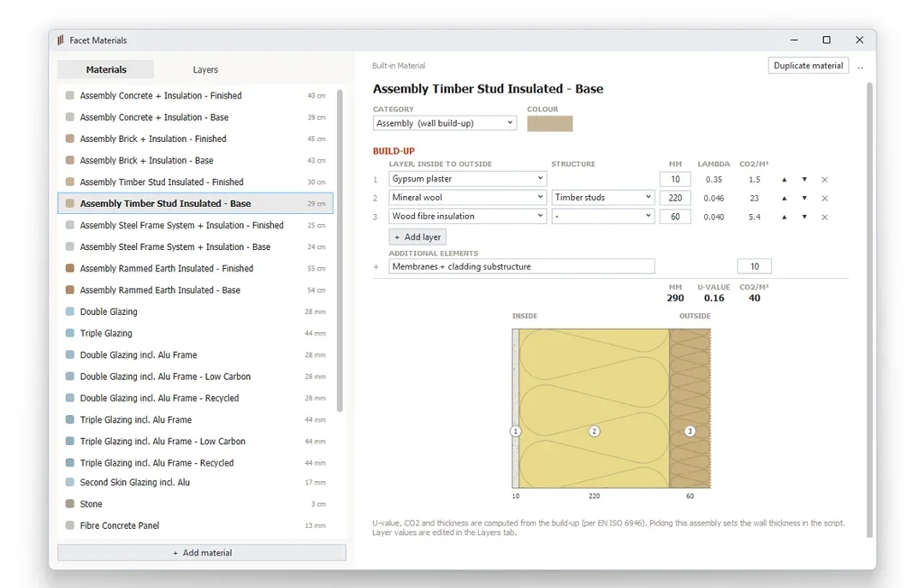Move Mineral wool layer up
This screenshot has width=924, height=588.
784,199
